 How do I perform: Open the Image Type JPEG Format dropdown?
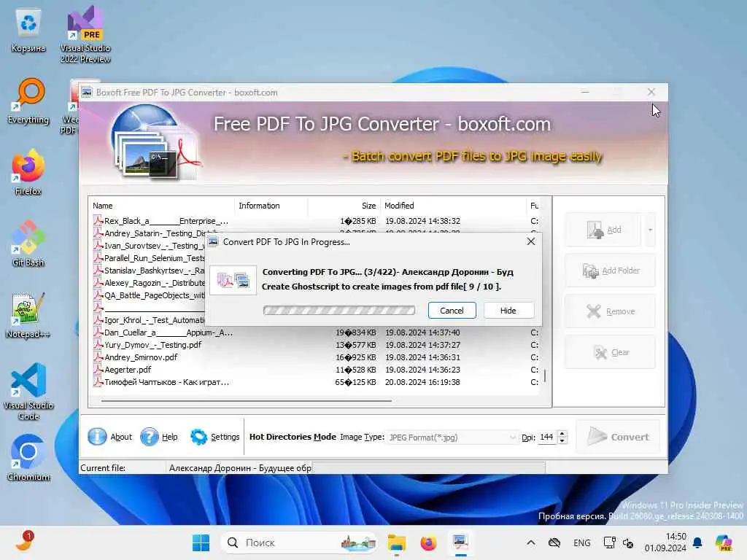click(x=452, y=437)
